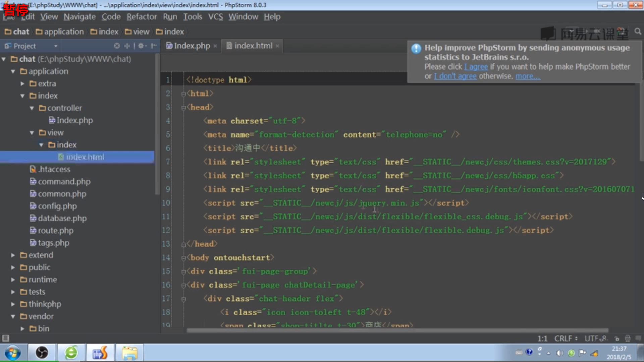644x362 pixels.
Task: Hide the Project tool window
Action: [x=154, y=46]
